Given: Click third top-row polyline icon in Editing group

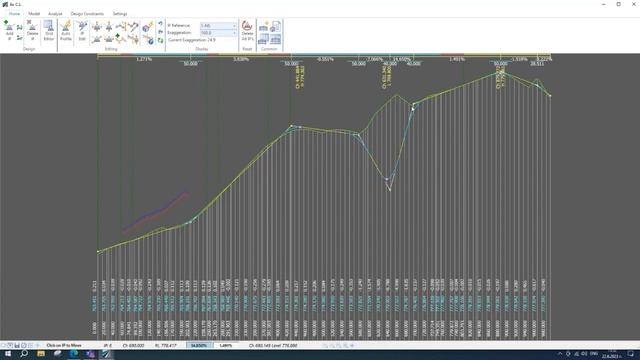Looking at the screenshot, I should [121, 27].
